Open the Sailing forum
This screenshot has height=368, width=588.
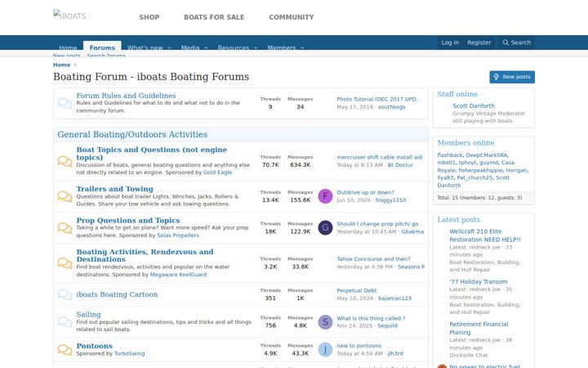[88, 314]
